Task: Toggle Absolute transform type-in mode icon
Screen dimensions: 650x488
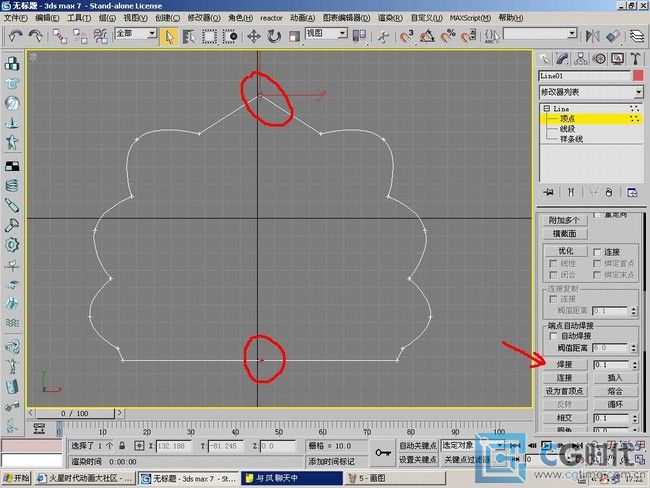Action: (139, 446)
